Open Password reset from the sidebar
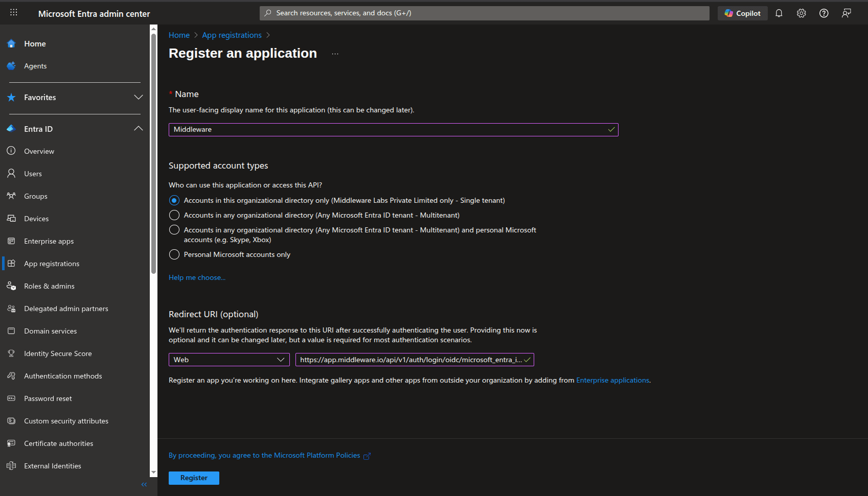The width and height of the screenshot is (868, 496). point(47,398)
